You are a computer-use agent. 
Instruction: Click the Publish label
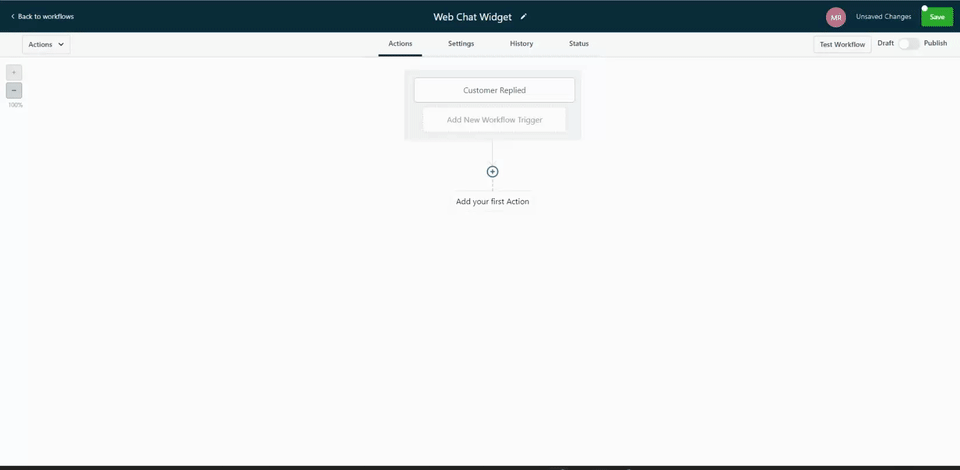(935, 44)
